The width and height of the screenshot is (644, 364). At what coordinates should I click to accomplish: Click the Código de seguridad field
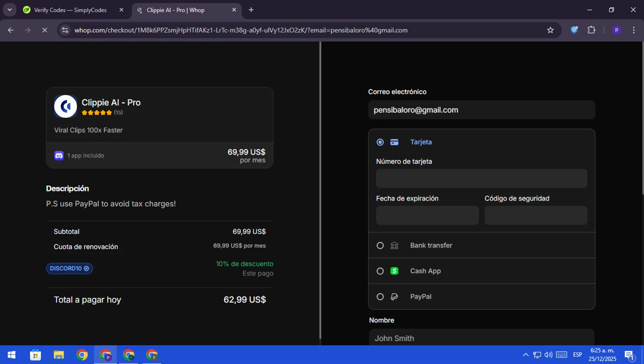click(x=536, y=215)
